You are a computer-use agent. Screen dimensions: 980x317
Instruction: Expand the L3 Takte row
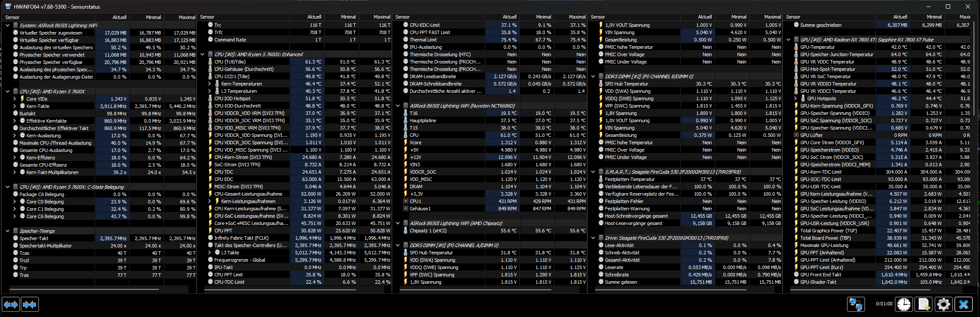pos(210,253)
